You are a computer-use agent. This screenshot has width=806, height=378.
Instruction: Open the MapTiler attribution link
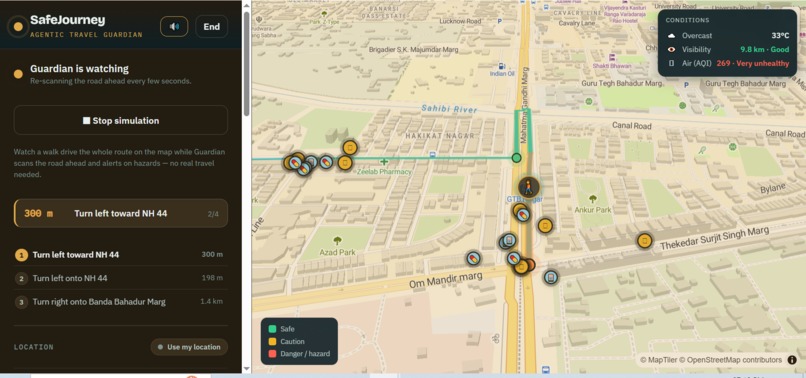click(659, 360)
